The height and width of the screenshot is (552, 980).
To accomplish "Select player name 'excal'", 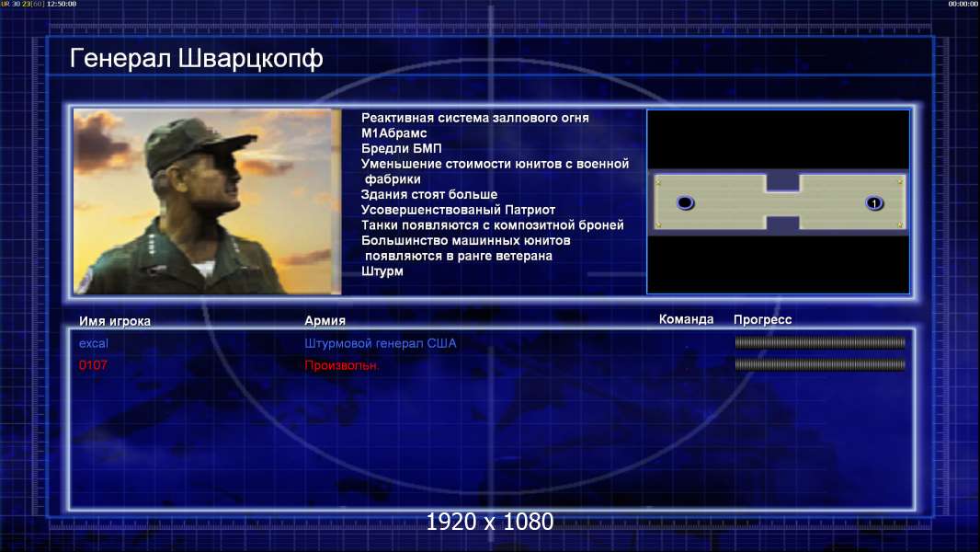I will (93, 343).
